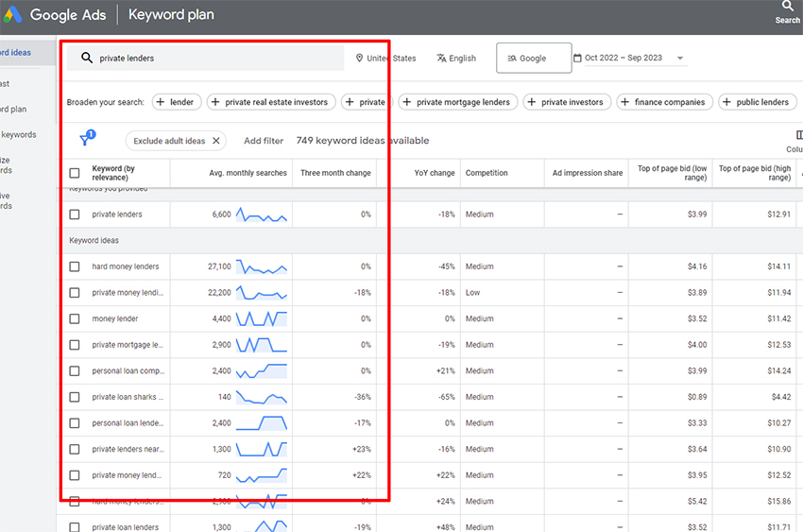Click the $14.11 high range bid

(x=779, y=266)
